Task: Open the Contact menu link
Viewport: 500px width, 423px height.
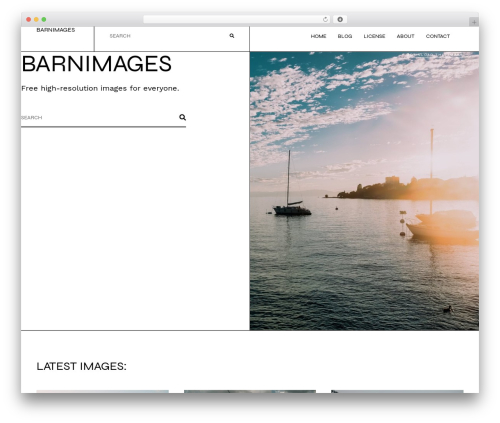Action: pos(438,36)
